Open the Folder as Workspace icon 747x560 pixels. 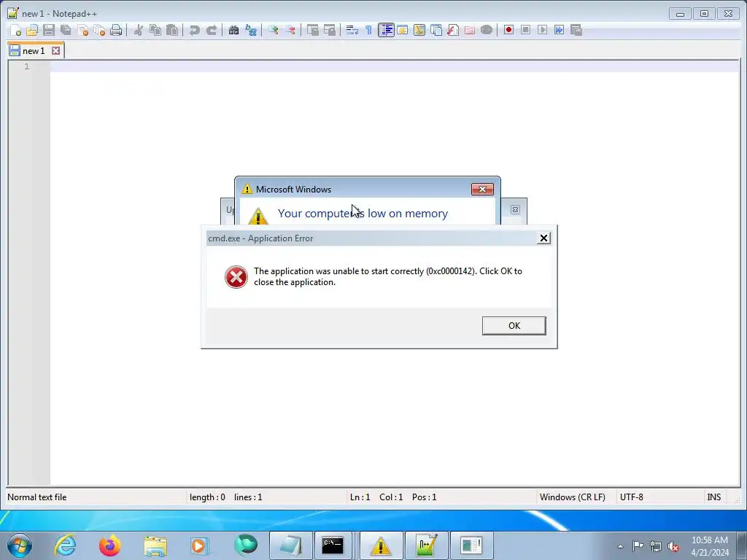click(469, 31)
